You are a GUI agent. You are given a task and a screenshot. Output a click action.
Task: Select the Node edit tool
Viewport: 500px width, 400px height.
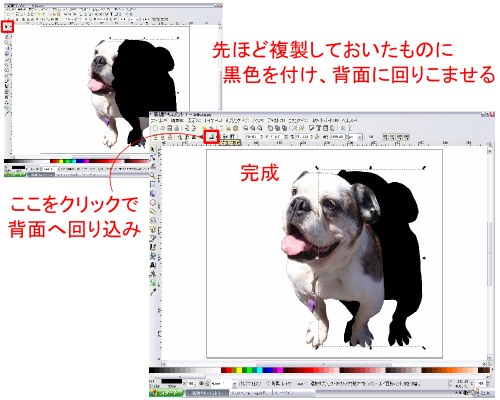153,157
